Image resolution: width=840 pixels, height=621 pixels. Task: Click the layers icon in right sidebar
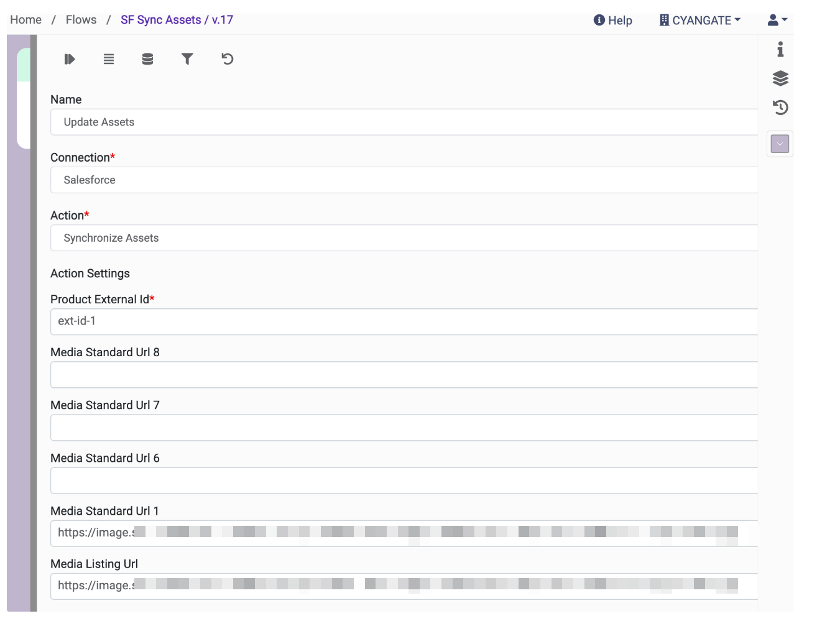(780, 78)
